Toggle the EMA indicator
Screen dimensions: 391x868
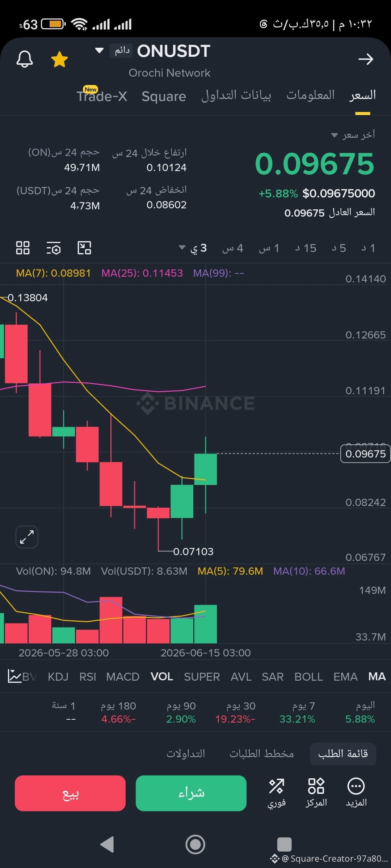[345, 676]
